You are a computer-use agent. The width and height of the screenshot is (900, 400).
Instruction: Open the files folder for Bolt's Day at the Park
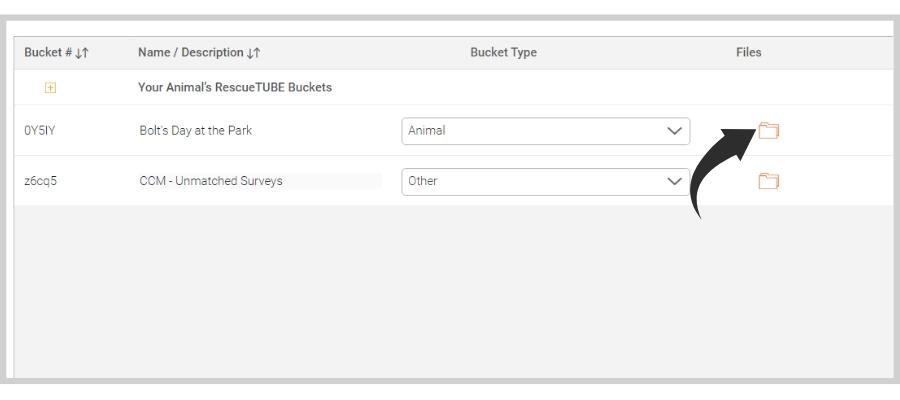769,131
